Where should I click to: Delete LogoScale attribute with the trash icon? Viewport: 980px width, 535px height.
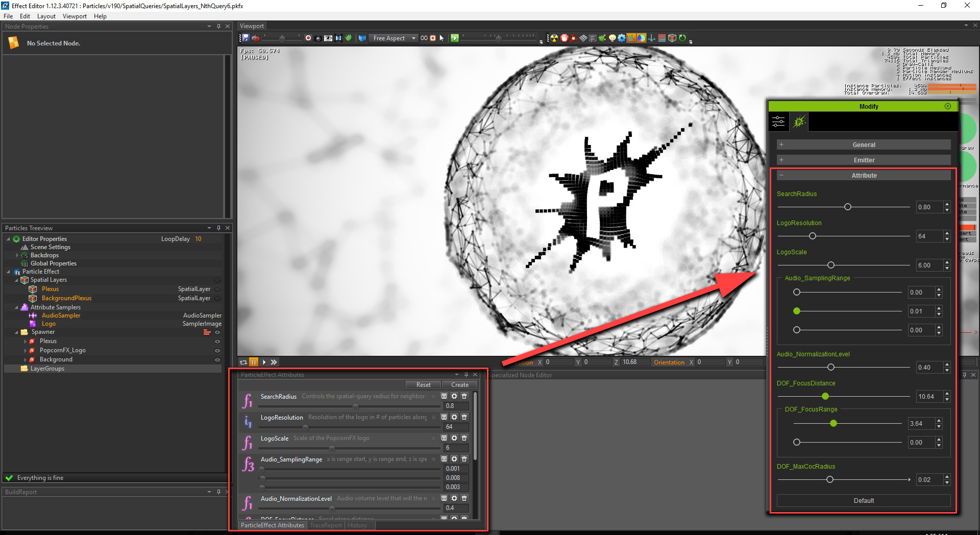[464, 438]
